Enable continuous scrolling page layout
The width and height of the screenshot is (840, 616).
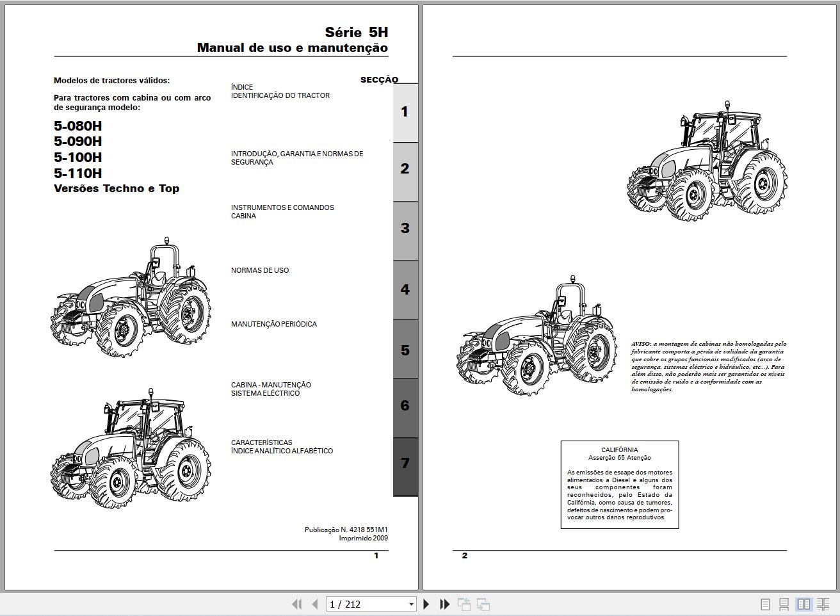tap(784, 604)
